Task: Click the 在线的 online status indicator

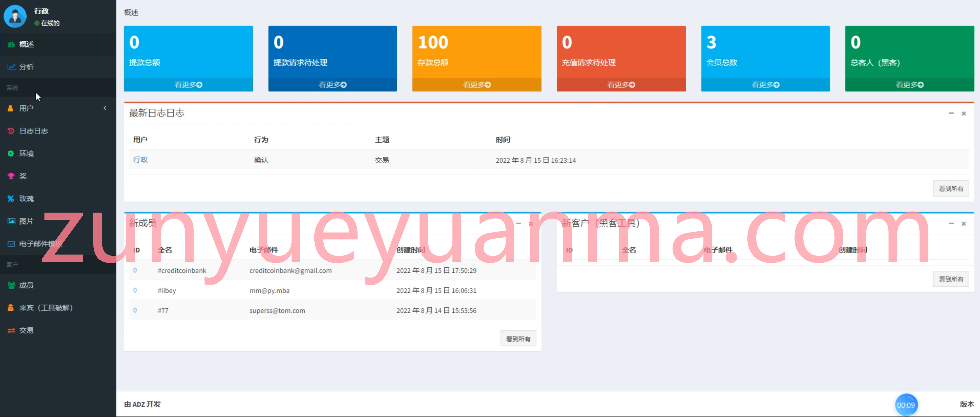Action: pyautogui.click(x=47, y=23)
